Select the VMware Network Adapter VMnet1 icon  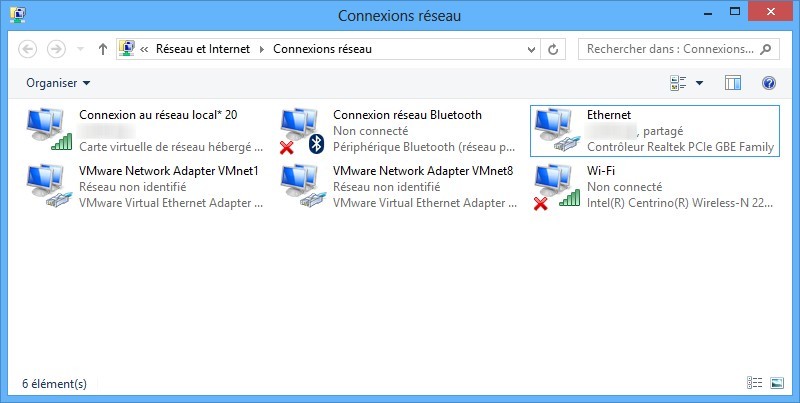[49, 185]
